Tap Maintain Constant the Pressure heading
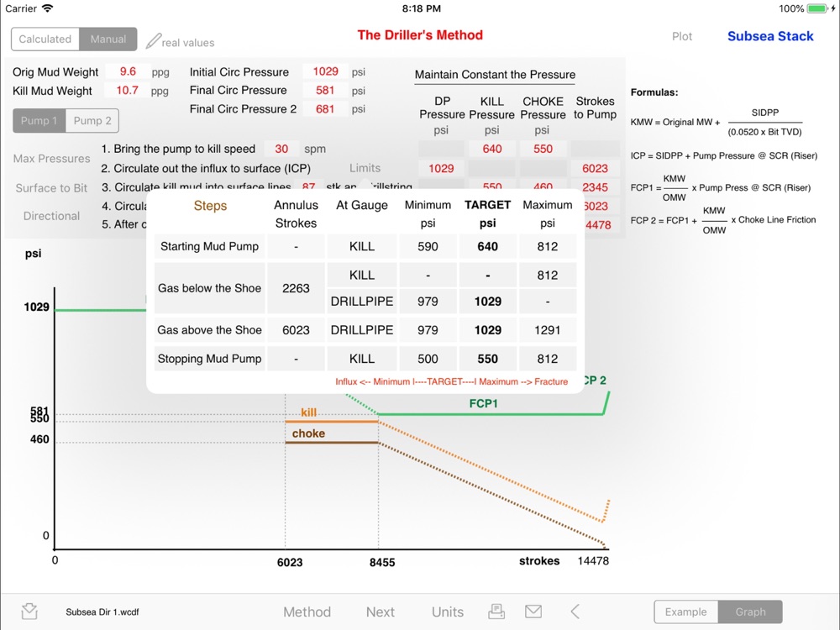 [495, 75]
